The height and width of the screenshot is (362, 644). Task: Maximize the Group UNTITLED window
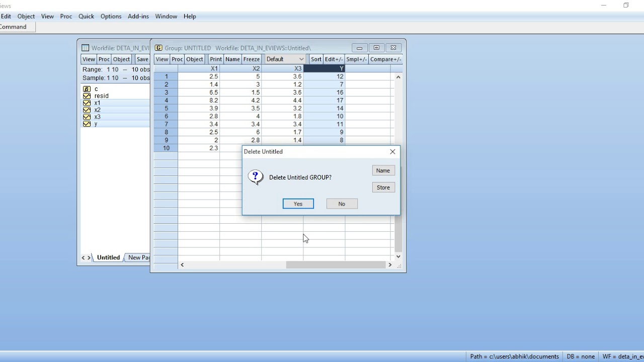(376, 48)
